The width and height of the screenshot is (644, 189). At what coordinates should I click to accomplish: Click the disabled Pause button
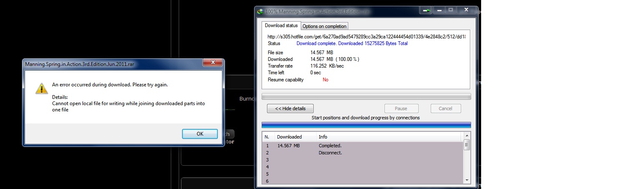pos(401,108)
